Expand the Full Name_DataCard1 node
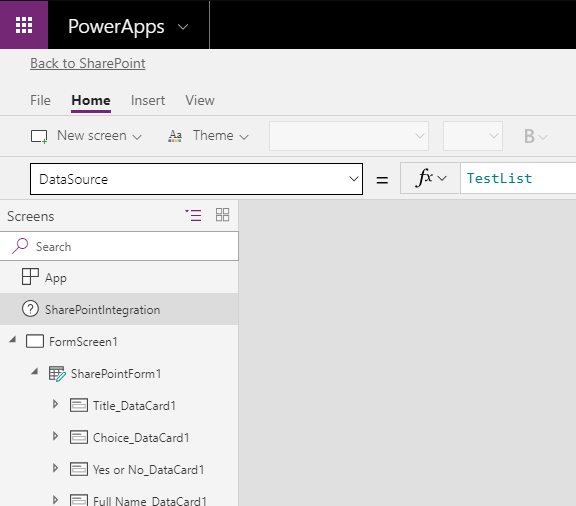The width and height of the screenshot is (576, 506). (x=55, y=500)
